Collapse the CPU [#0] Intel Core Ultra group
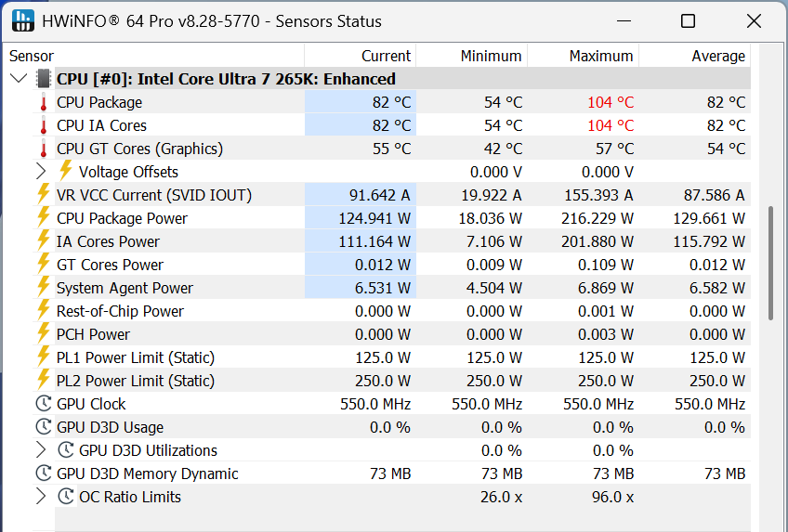Viewport: 788px width, 532px height. pos(18,79)
